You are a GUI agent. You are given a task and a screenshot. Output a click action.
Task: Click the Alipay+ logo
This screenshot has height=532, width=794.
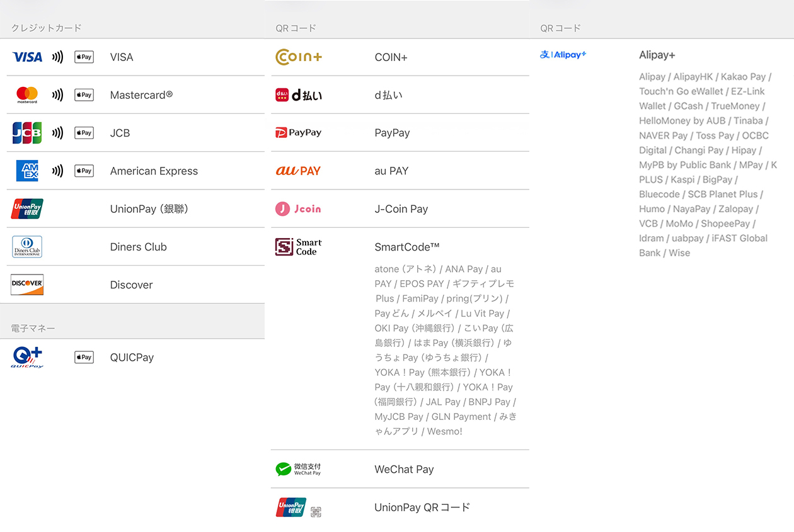563,55
